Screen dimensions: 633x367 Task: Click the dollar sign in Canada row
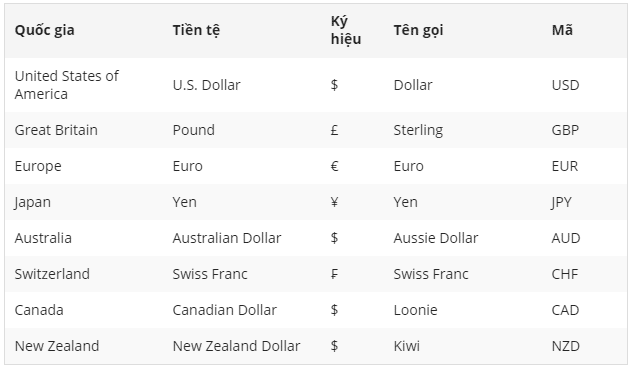(x=334, y=310)
